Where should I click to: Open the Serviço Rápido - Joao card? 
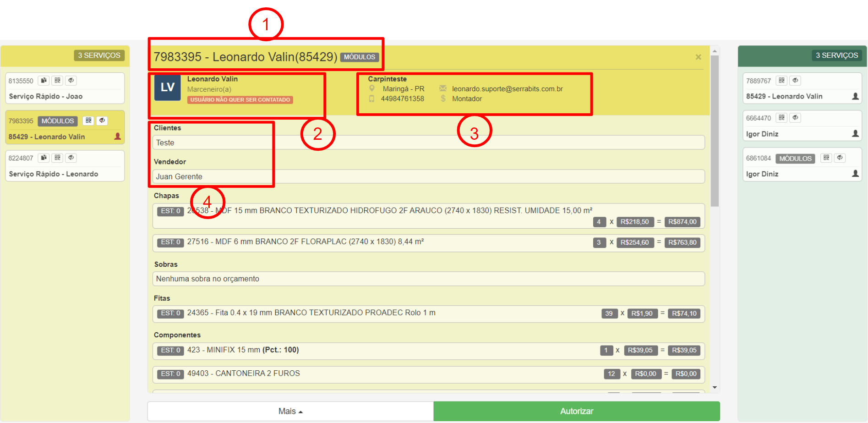[65, 88]
